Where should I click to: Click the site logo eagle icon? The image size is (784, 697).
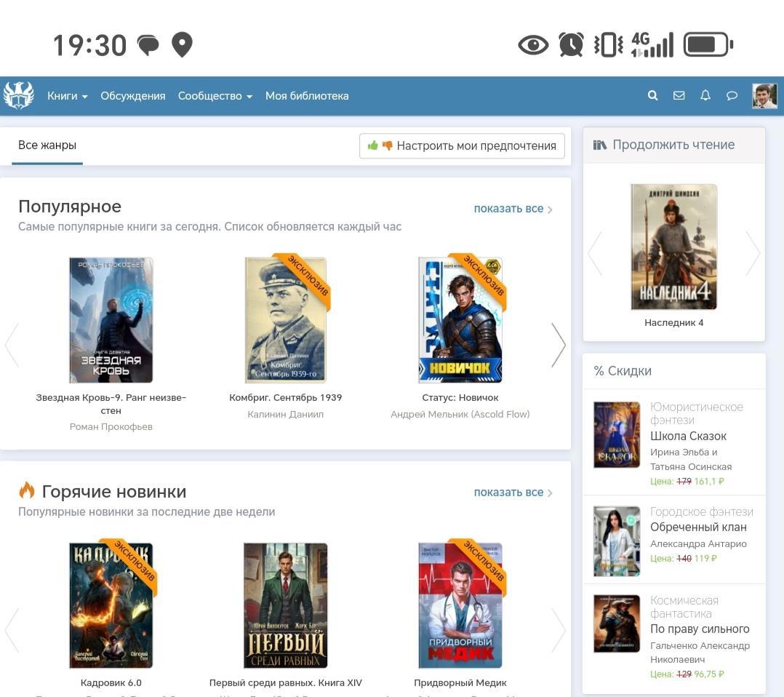[19, 95]
